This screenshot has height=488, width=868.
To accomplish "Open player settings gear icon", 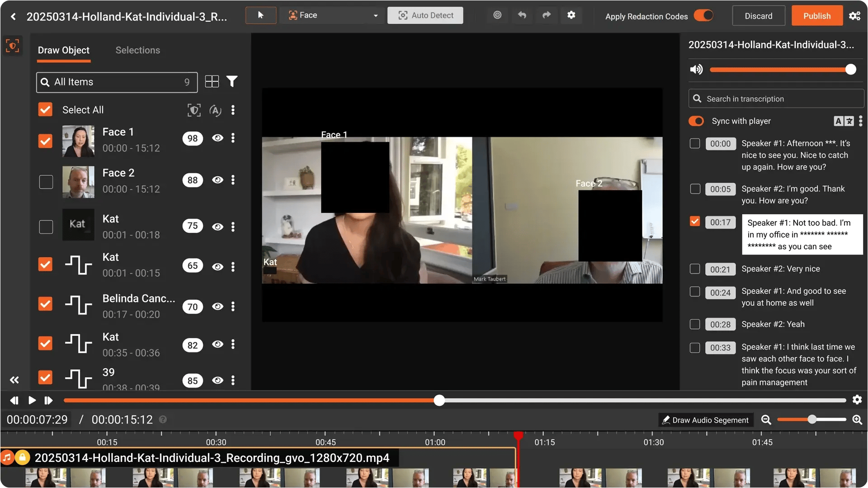I will coord(857,400).
